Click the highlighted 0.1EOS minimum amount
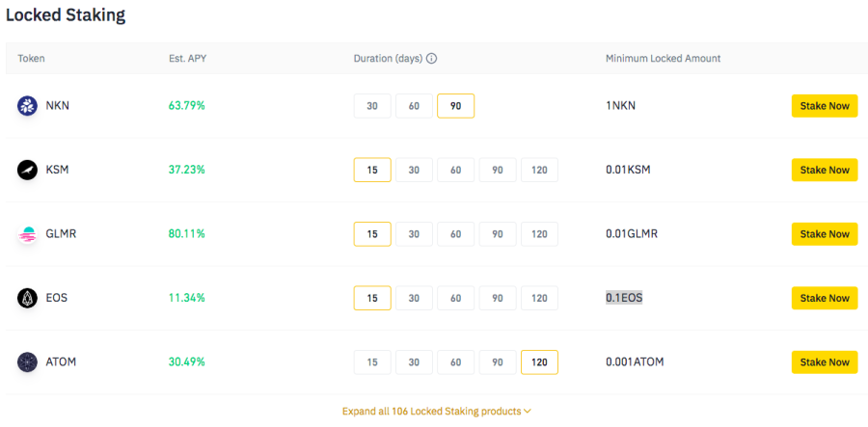 pyautogui.click(x=624, y=298)
